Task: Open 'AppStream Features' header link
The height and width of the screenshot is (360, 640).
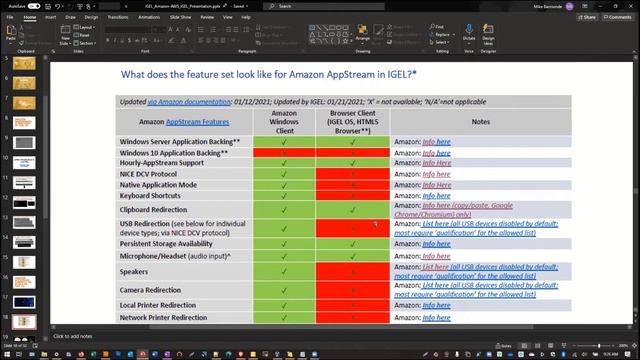Action: coord(198,122)
